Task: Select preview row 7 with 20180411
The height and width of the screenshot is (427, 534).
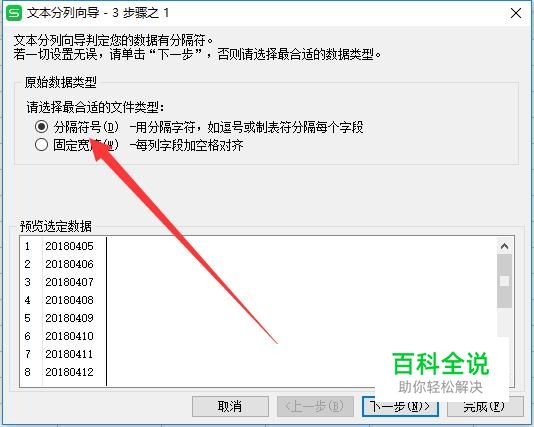Action: (x=59, y=354)
